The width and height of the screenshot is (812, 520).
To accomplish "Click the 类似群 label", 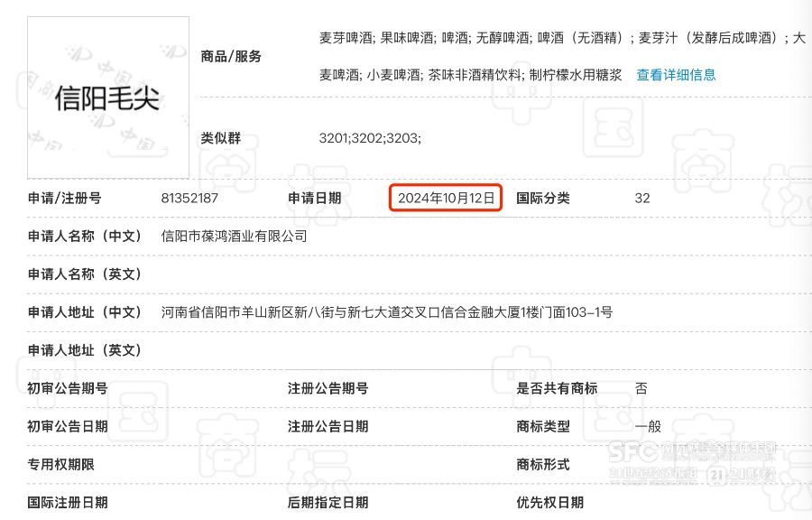I will 221,138.
